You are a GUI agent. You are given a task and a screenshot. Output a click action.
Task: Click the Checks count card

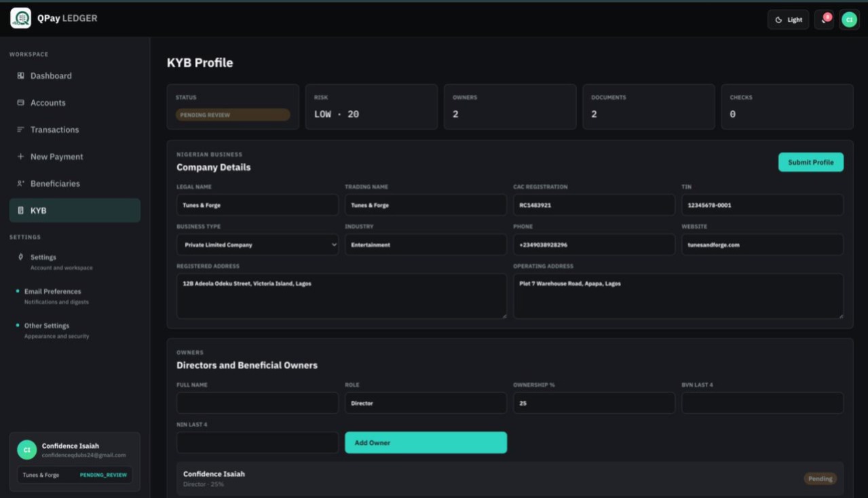point(787,107)
